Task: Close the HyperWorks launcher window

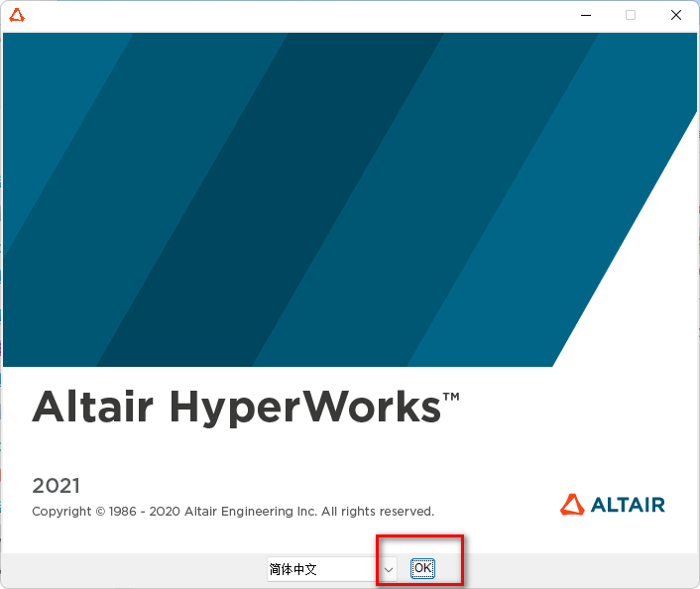Action: click(676, 15)
